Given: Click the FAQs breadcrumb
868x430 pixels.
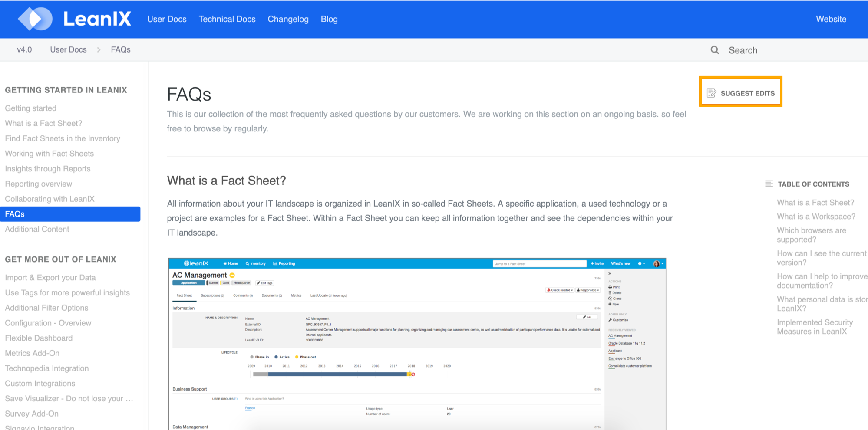Looking at the screenshot, I should [121, 49].
